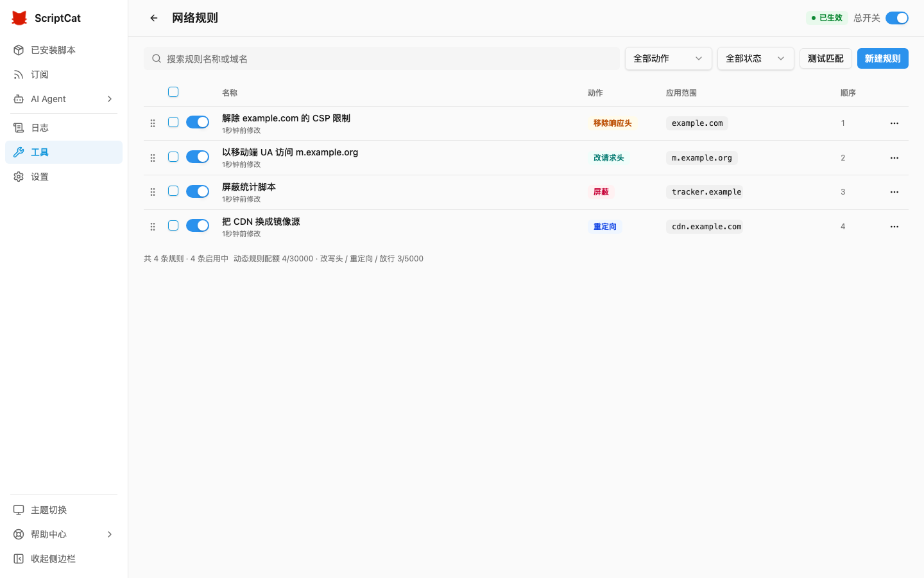Viewport: 924px width, 578px height.
Task: Check the box for CDN 镜像源 rule
Action: (173, 225)
